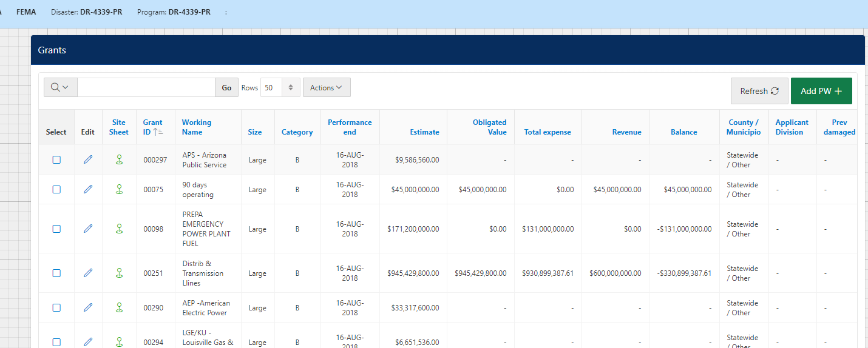
Task: Select checkbox for APS - Arizona Public Service
Action: [56, 159]
